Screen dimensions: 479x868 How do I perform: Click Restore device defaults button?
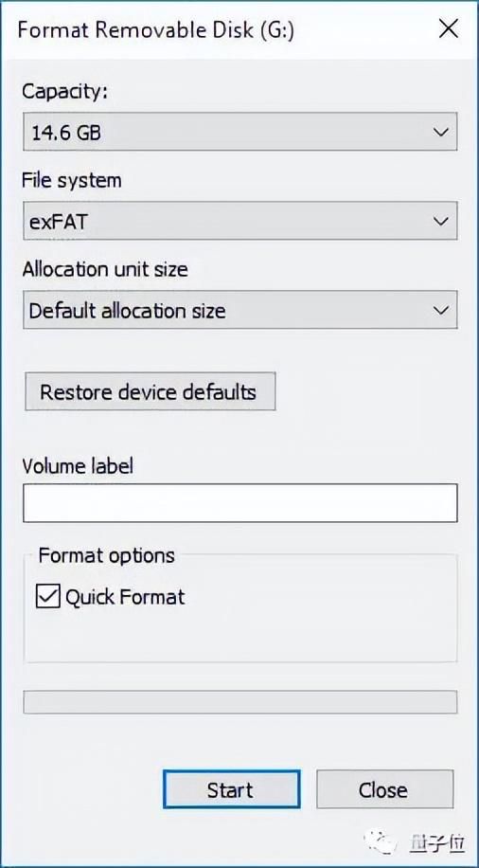click(150, 392)
